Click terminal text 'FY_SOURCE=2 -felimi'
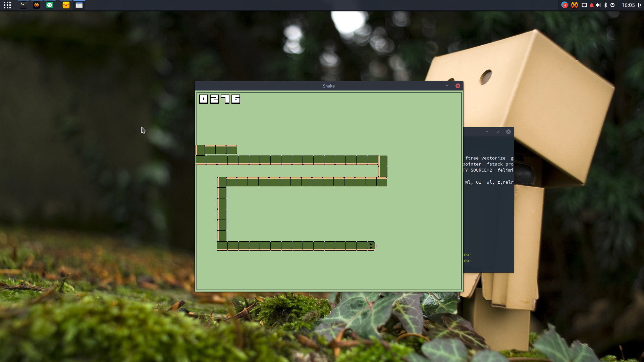This screenshot has height=362, width=644. 488,170
